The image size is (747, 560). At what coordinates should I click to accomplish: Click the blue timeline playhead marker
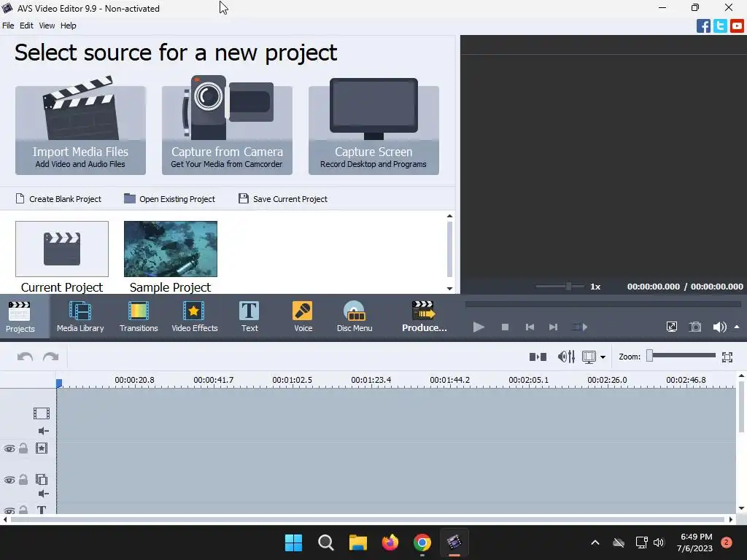coord(59,383)
